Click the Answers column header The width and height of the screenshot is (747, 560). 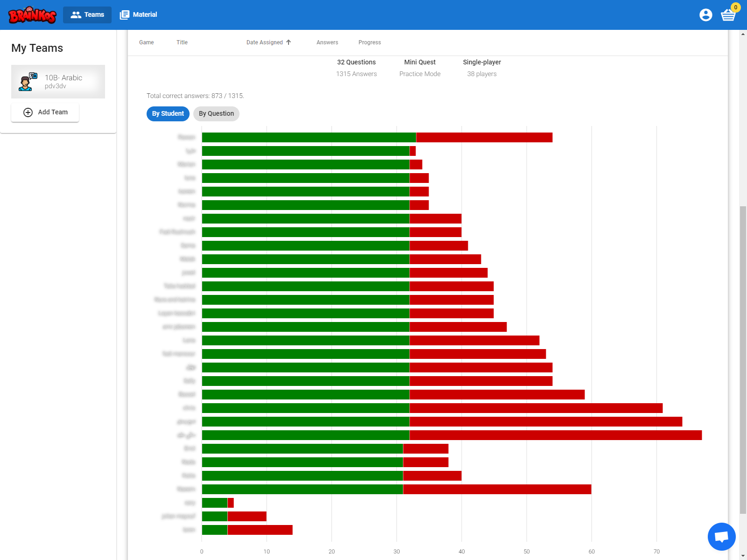point(327,42)
